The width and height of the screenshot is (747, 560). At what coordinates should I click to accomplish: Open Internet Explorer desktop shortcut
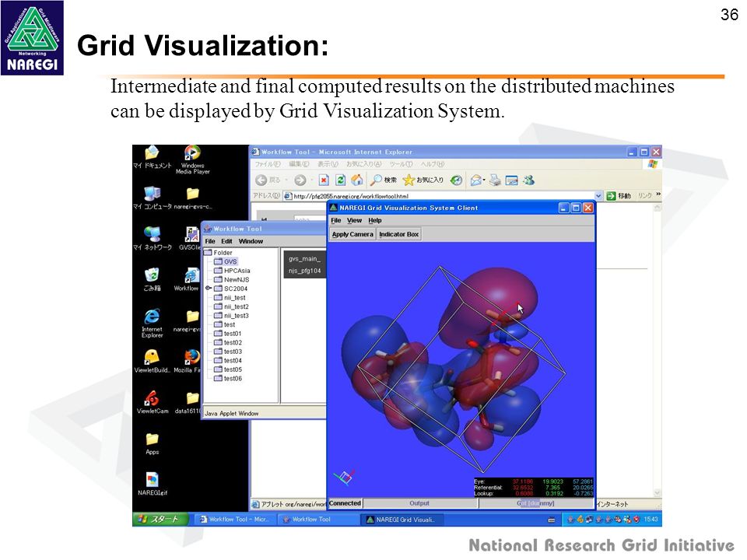pos(152,324)
